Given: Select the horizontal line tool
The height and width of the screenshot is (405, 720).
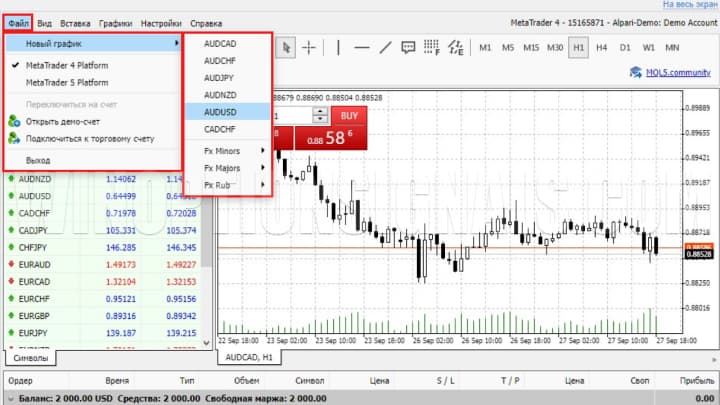Looking at the screenshot, I should 361,47.
